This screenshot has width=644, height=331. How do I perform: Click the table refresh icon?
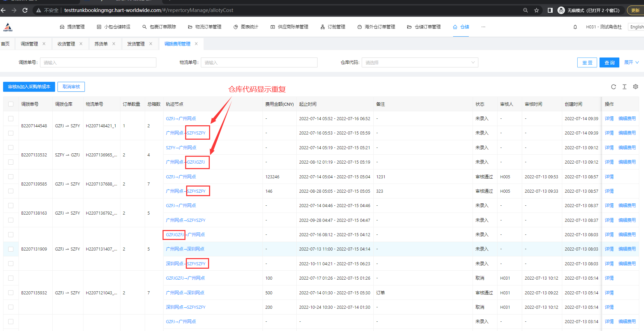point(614,87)
